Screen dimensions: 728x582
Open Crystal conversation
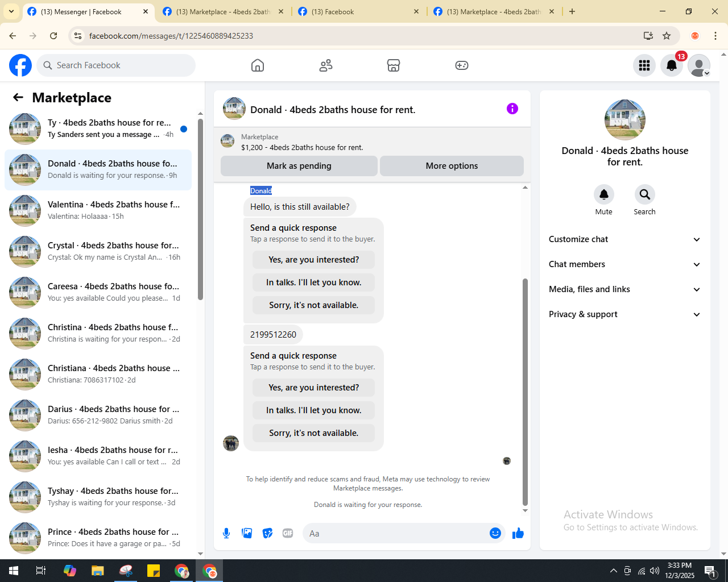[98, 251]
